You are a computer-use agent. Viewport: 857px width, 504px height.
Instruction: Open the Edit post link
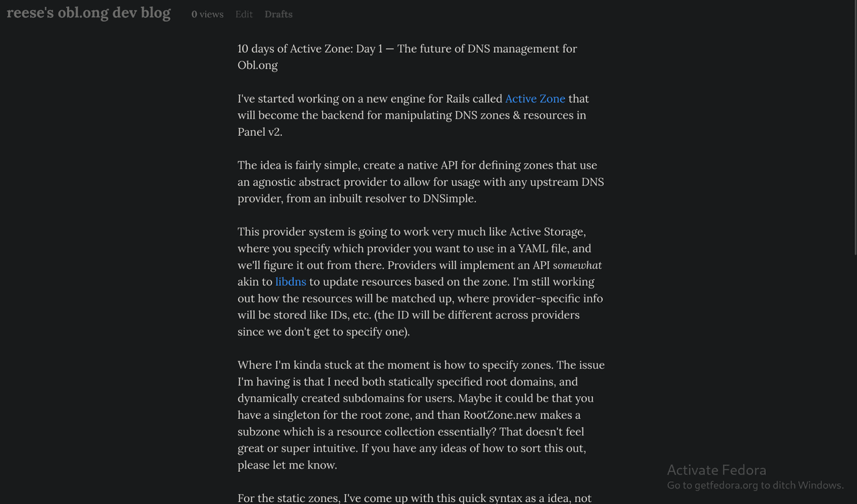coord(244,14)
